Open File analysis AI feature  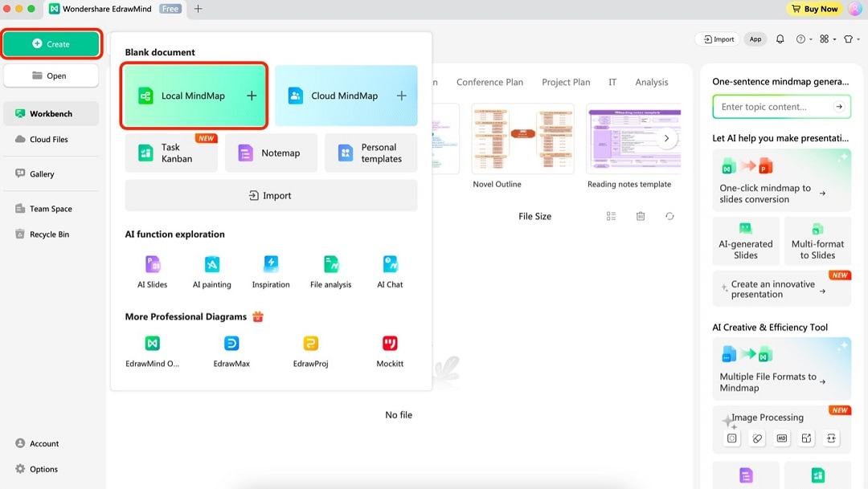pyautogui.click(x=330, y=271)
